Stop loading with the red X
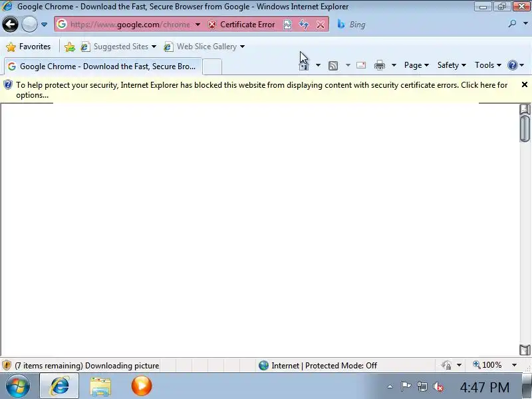This screenshot has height=399, width=532. 321,25
